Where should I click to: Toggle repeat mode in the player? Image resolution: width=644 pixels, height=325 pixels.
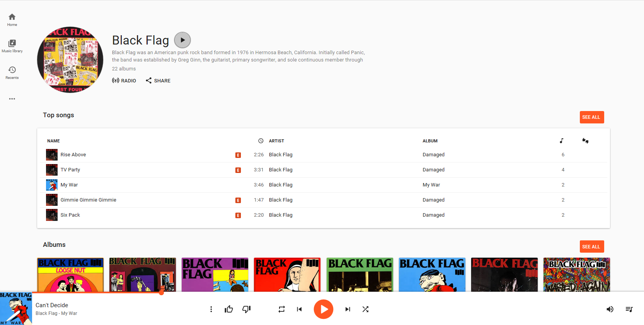tap(281, 309)
